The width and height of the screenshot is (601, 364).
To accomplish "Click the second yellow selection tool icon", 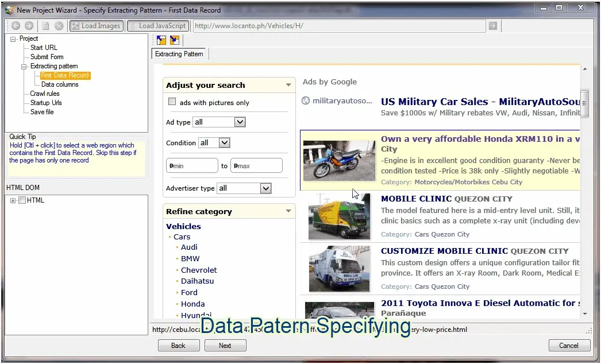I will point(175,40).
